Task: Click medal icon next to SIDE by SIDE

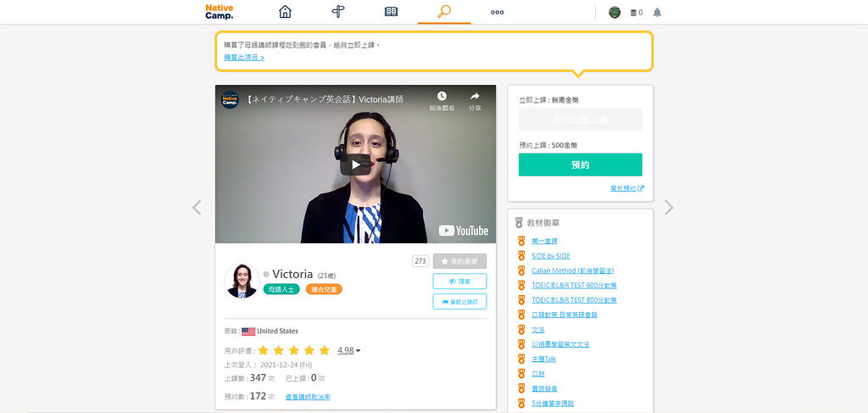Action: click(520, 256)
